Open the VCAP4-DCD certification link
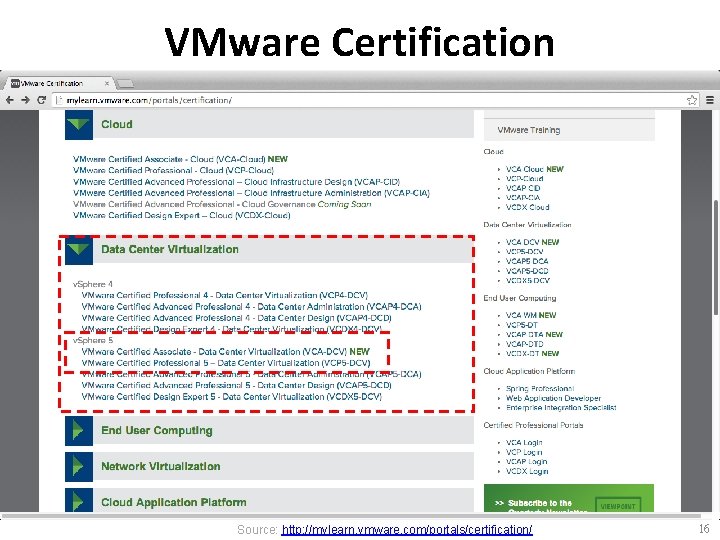 (x=236, y=318)
